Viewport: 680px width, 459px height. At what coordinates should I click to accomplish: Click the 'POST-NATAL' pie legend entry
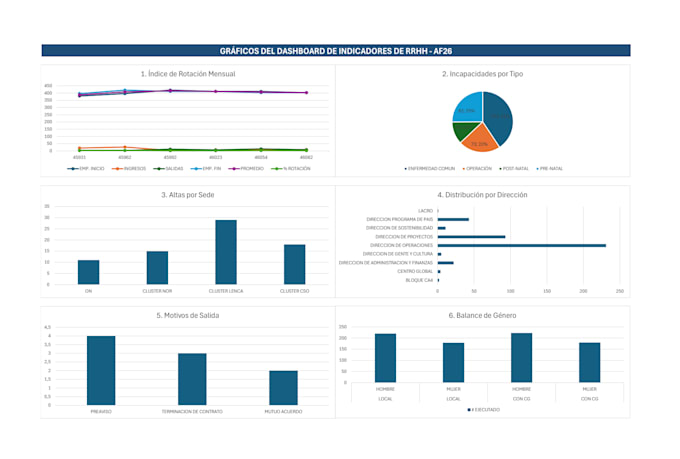coord(514,168)
